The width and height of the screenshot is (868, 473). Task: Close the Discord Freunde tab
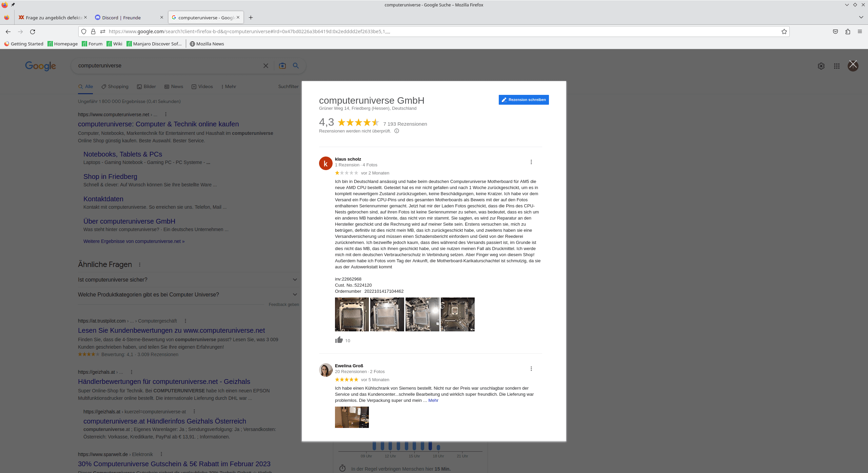point(161,17)
